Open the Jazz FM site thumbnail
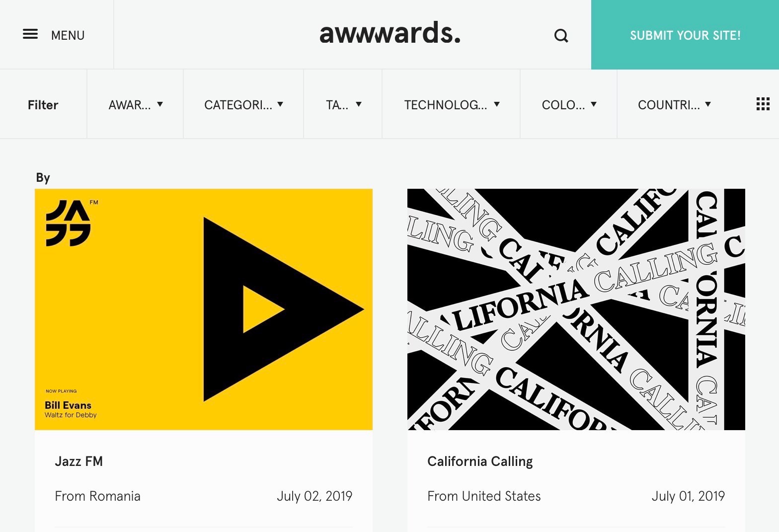Viewport: 779px width, 532px height. [x=204, y=309]
